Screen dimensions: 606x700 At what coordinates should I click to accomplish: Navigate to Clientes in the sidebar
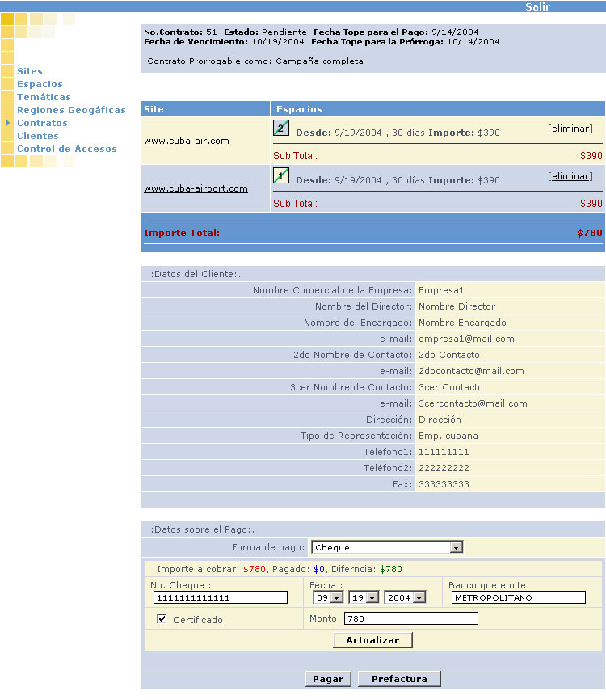(38, 136)
